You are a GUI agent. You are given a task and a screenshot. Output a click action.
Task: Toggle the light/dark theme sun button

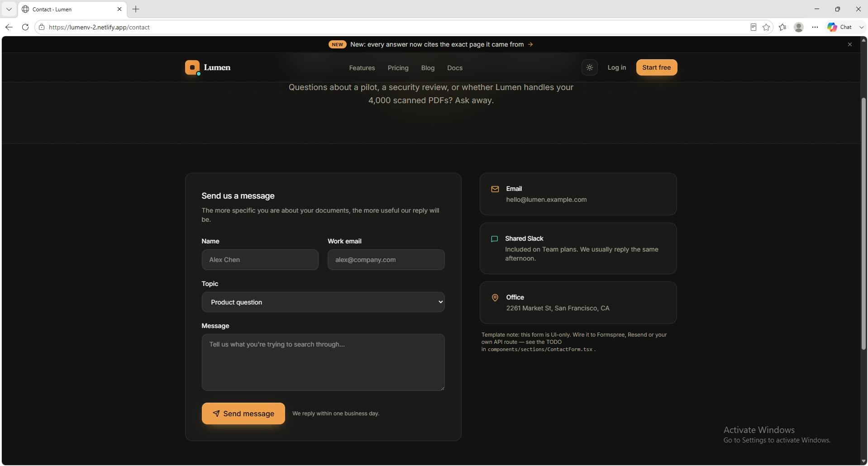point(589,67)
